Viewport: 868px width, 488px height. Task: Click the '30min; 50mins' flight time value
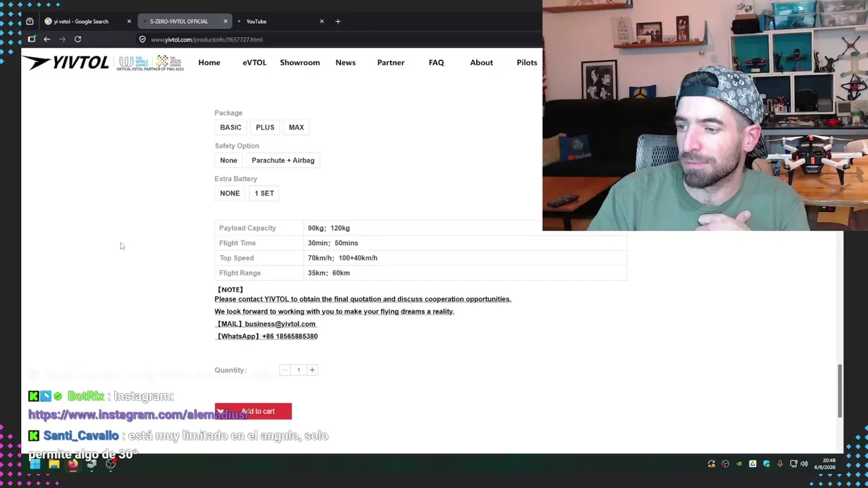point(333,243)
